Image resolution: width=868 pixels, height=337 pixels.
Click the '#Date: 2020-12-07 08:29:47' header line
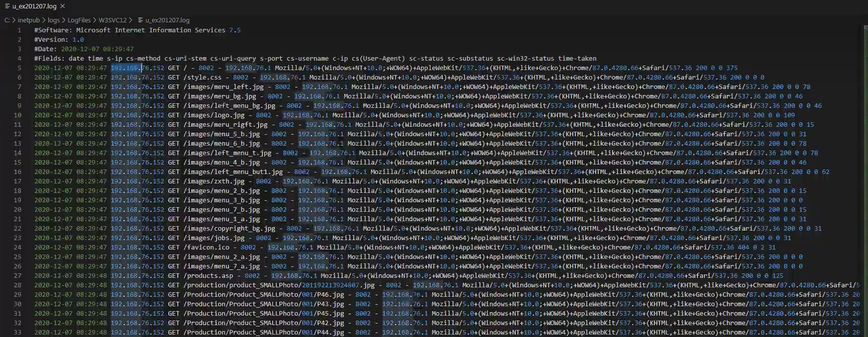tap(84, 49)
